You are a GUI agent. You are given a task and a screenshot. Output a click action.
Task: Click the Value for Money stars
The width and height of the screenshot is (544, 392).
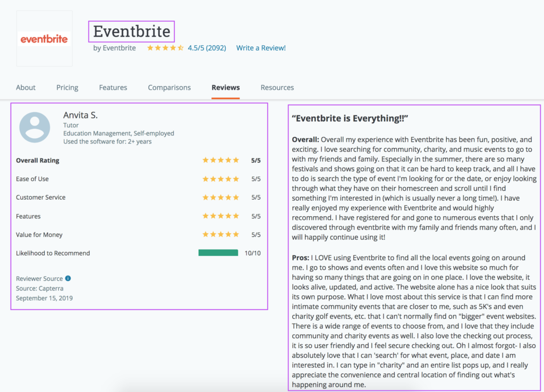pos(220,235)
